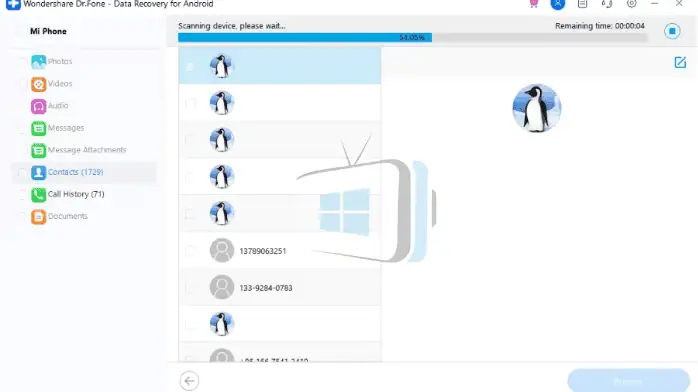Tick the Videos checkbox
The height and width of the screenshot is (392, 698).
(x=22, y=84)
